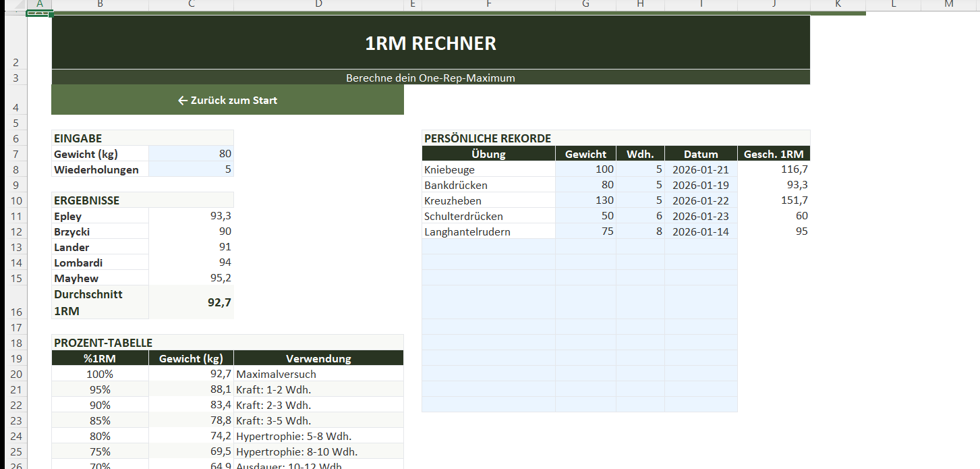Select row 10 header
980x469 pixels.
point(13,200)
